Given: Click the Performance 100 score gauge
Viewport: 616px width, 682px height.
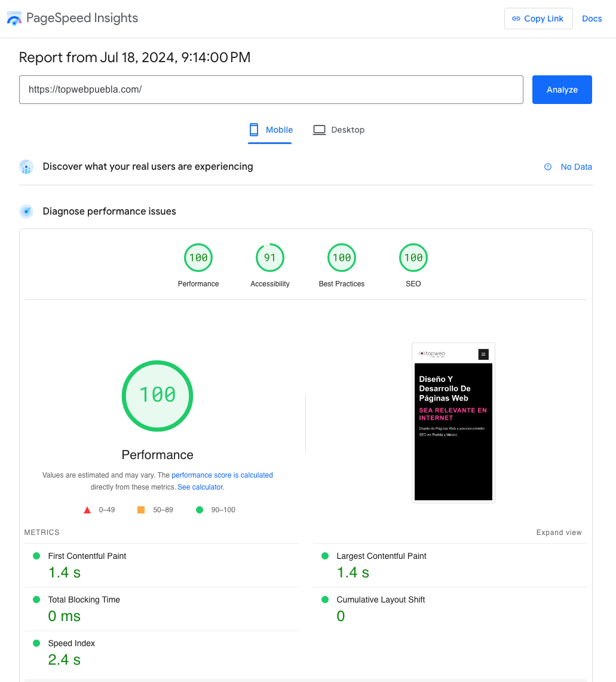Looking at the screenshot, I should [198, 258].
